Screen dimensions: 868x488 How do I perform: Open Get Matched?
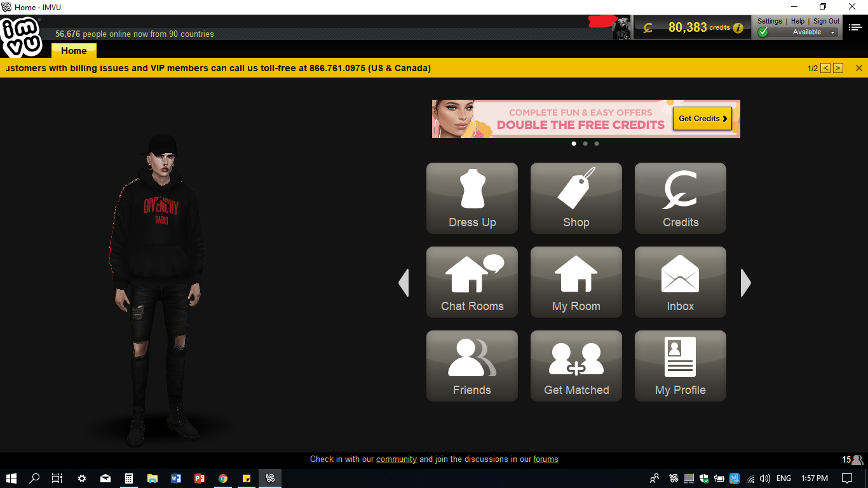576,365
